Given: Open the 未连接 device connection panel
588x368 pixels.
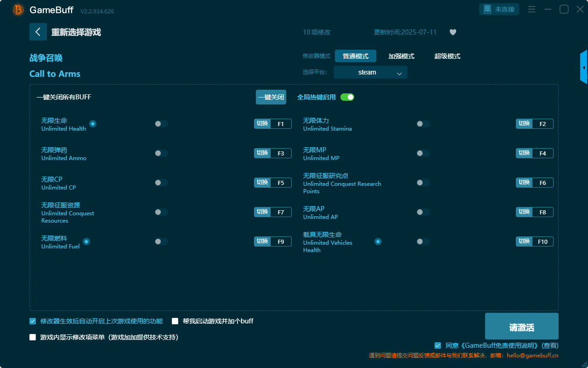Looking at the screenshot, I should [499, 9].
